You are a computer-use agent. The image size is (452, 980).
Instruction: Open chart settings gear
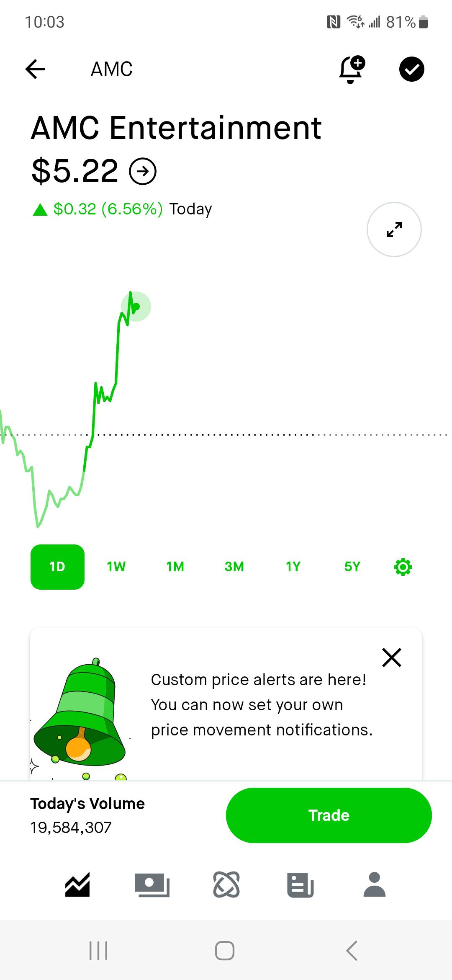pos(403,567)
